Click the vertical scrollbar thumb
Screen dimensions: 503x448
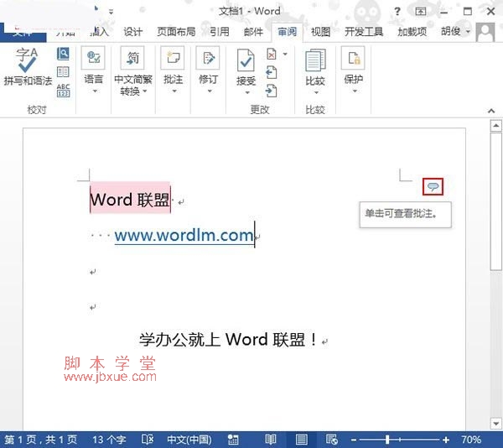(496, 201)
